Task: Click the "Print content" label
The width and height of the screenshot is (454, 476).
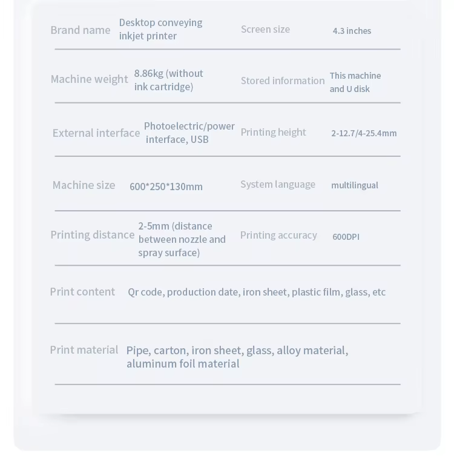Action: 82,292
